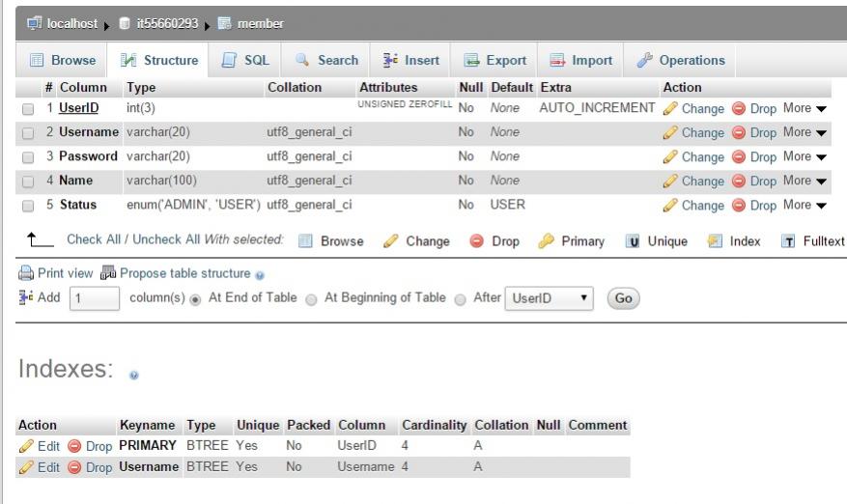Click the it55660293 database icon in the breadcrumb

click(x=125, y=23)
